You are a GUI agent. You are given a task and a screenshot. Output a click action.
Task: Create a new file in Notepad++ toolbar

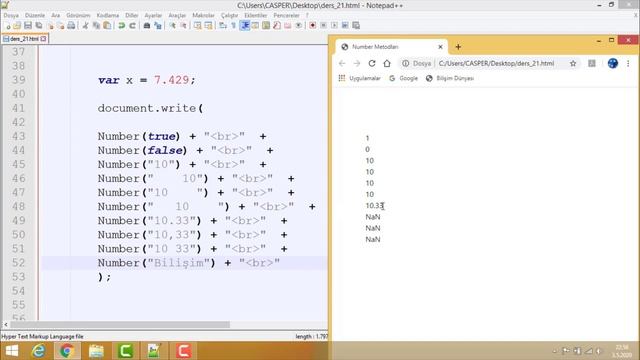7,25
